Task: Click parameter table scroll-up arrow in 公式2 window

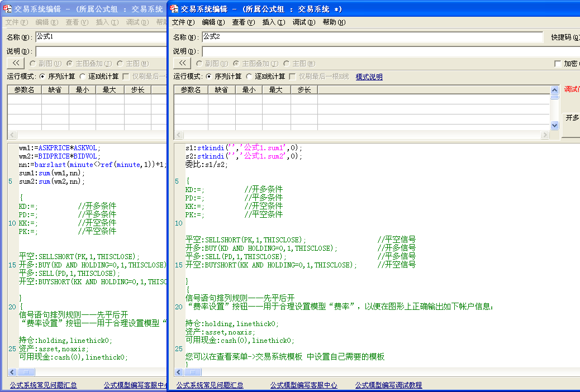Action: point(554,90)
